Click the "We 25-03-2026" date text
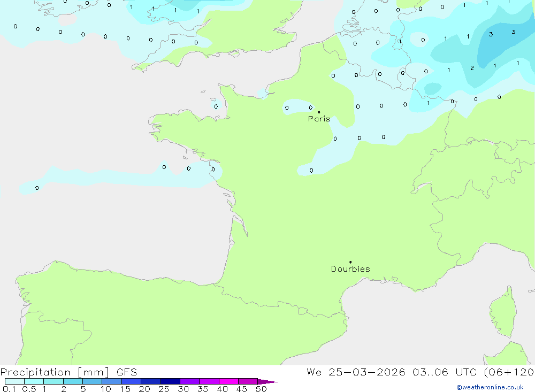 pyautogui.click(x=356, y=372)
